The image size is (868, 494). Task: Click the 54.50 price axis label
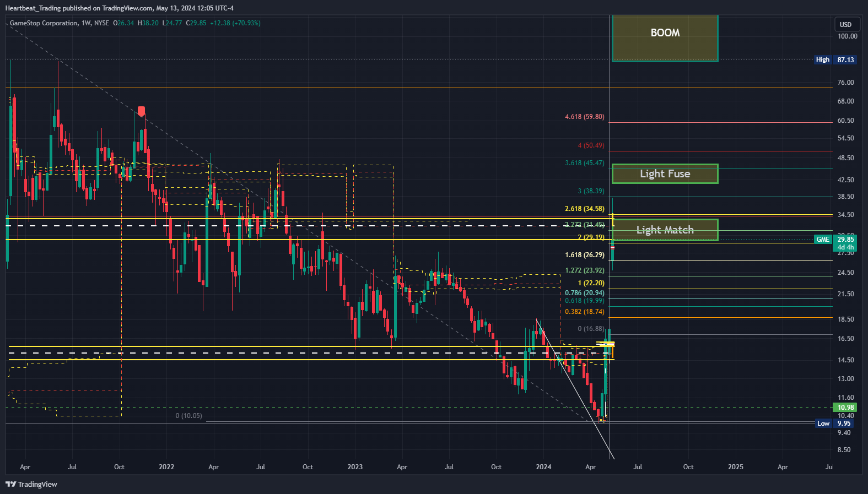click(x=845, y=138)
